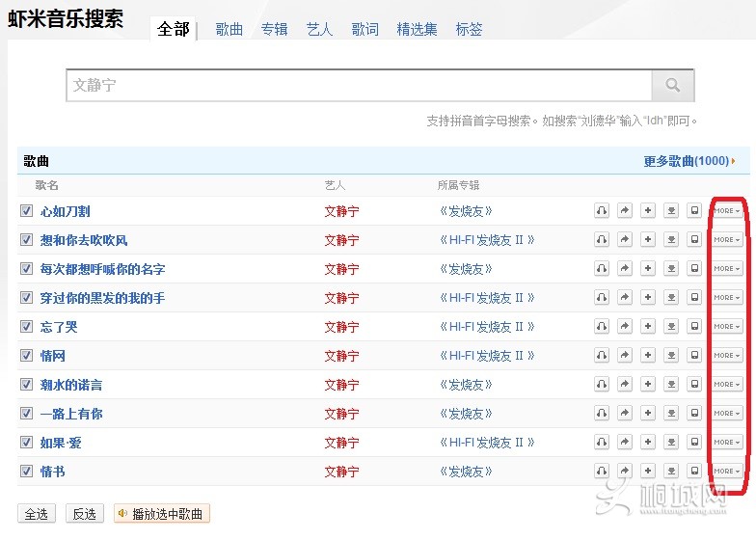
Task: Click the plus add icon for 每次都想呼喊你的名字
Action: [x=648, y=269]
